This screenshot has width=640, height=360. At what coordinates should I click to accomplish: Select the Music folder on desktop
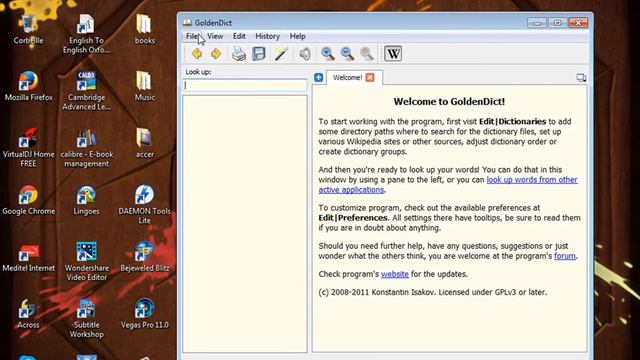pos(144,86)
